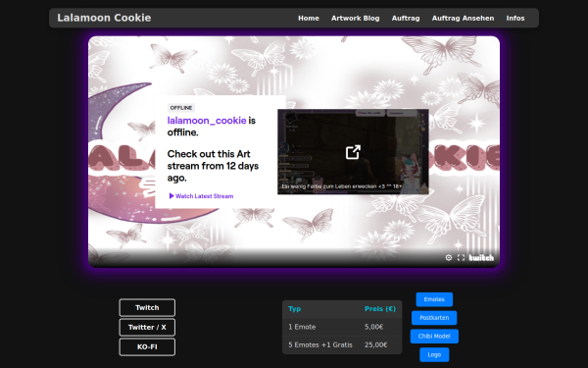Click the Twitch logo in the player

(x=481, y=257)
